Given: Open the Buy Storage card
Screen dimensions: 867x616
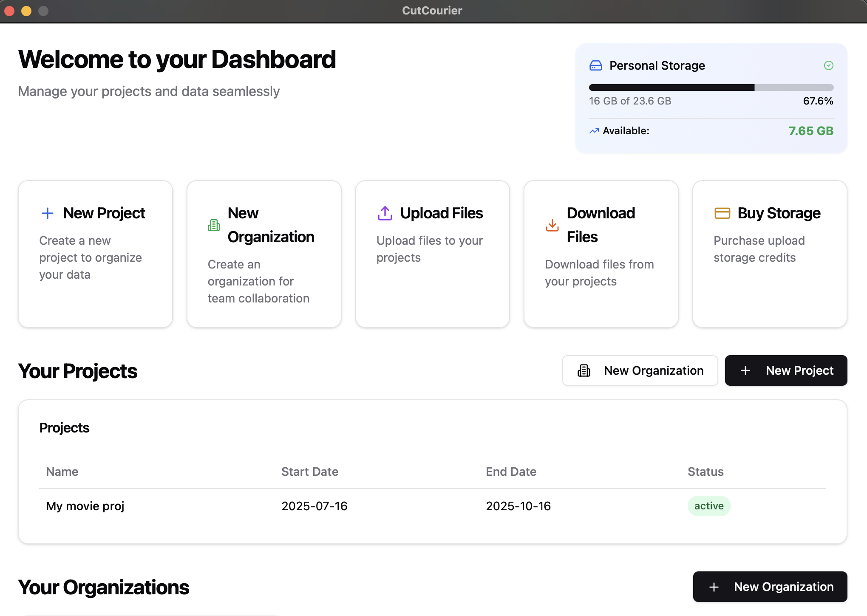Looking at the screenshot, I should click(770, 254).
